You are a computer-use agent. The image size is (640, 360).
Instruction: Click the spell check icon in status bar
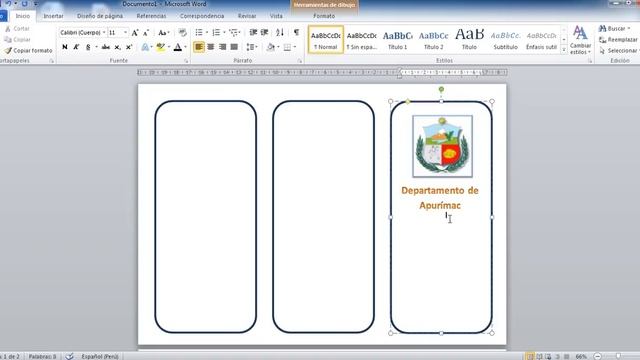tap(69, 356)
